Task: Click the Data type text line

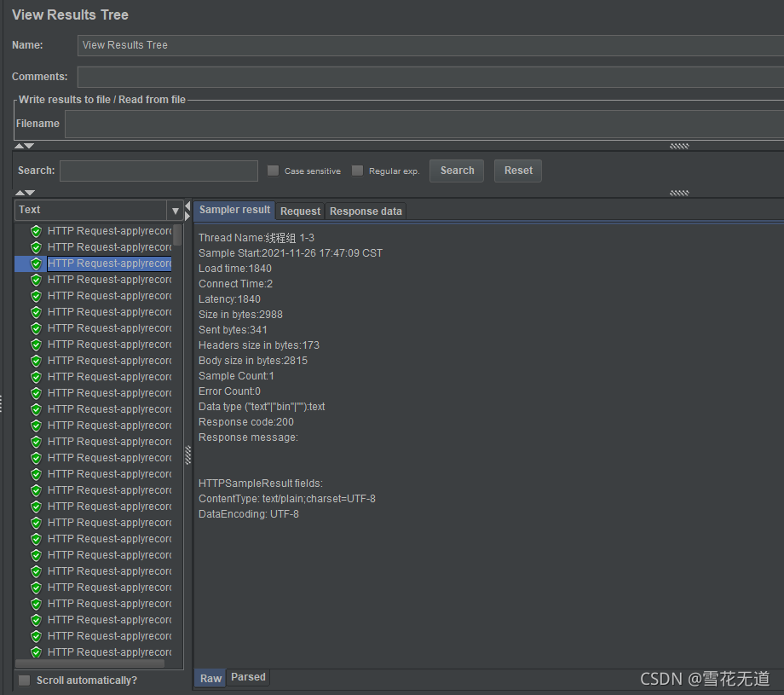Action: (x=262, y=407)
